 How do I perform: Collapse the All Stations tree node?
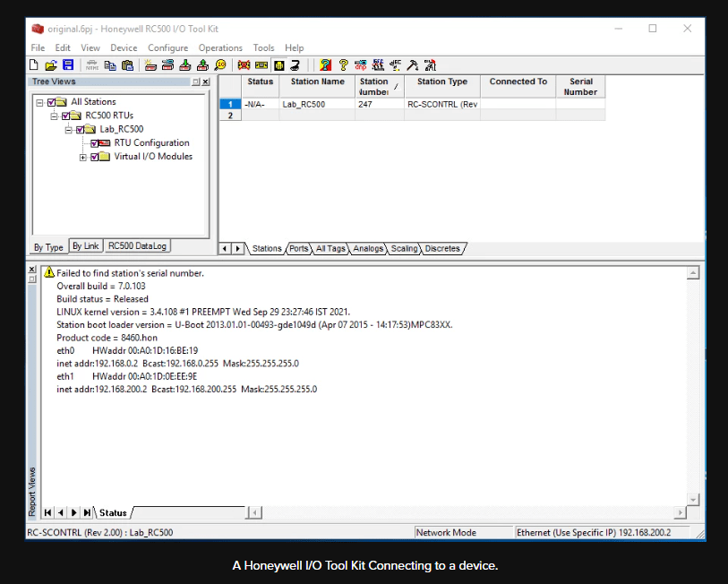39,102
